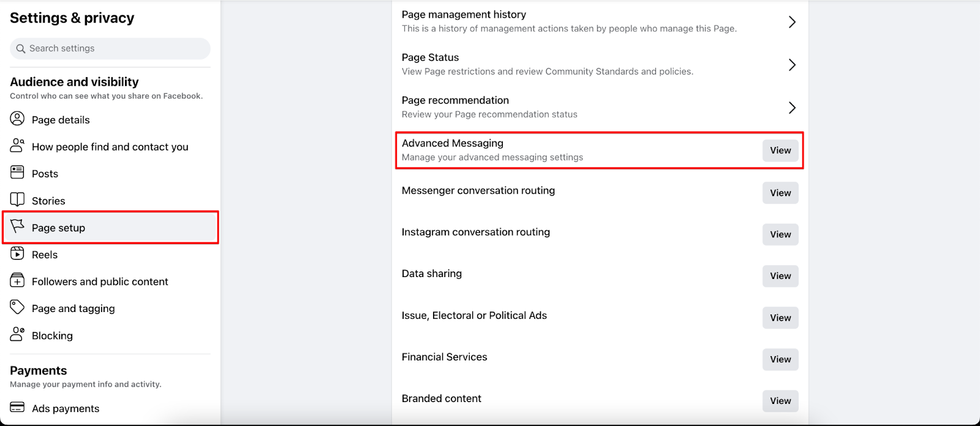Click View next to Branded content
The image size is (980, 426).
pyautogui.click(x=780, y=401)
